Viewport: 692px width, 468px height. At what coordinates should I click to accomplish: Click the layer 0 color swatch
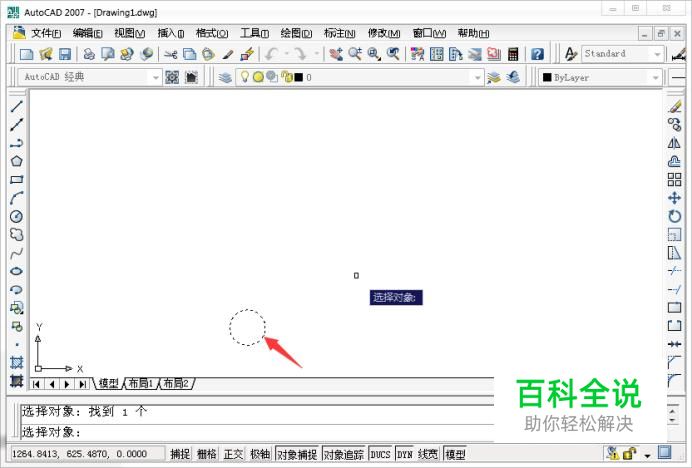[299, 77]
